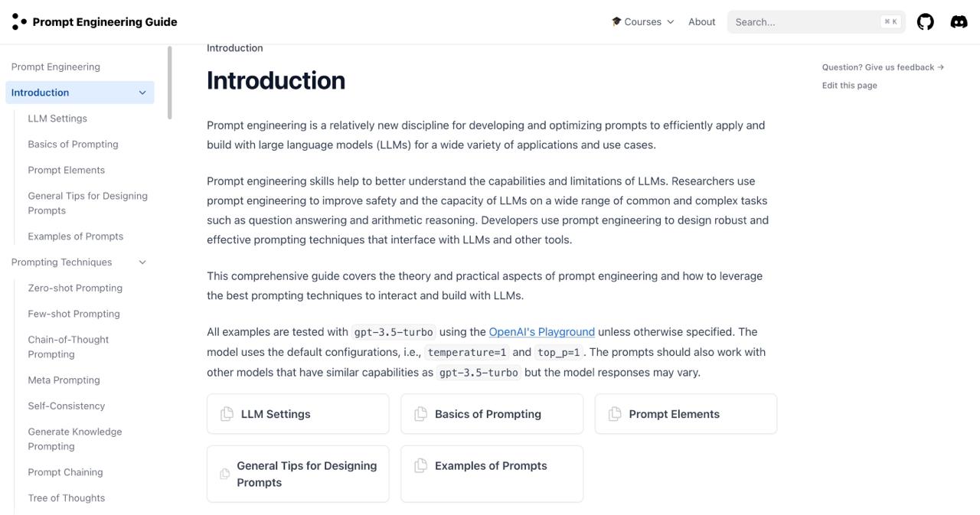
Task: Click the sidebar vertical scrollbar
Action: 169,83
